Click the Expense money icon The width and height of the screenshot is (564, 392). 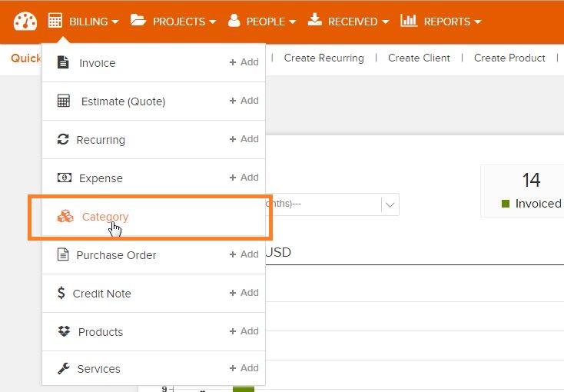[x=65, y=178]
